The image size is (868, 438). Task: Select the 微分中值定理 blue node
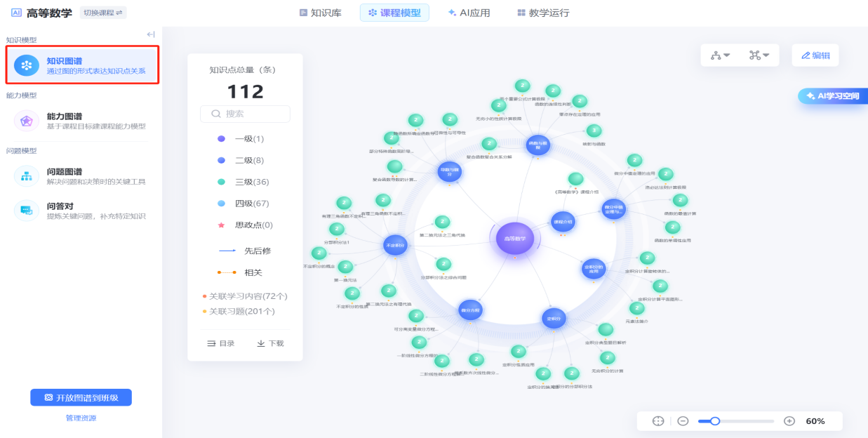[613, 208]
